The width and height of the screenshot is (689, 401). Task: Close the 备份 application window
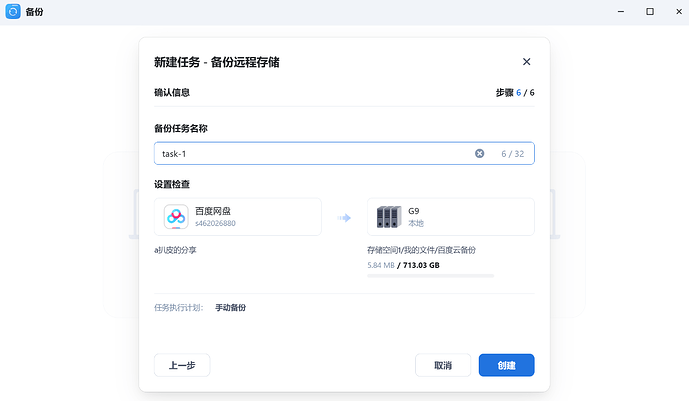pyautogui.click(x=676, y=11)
